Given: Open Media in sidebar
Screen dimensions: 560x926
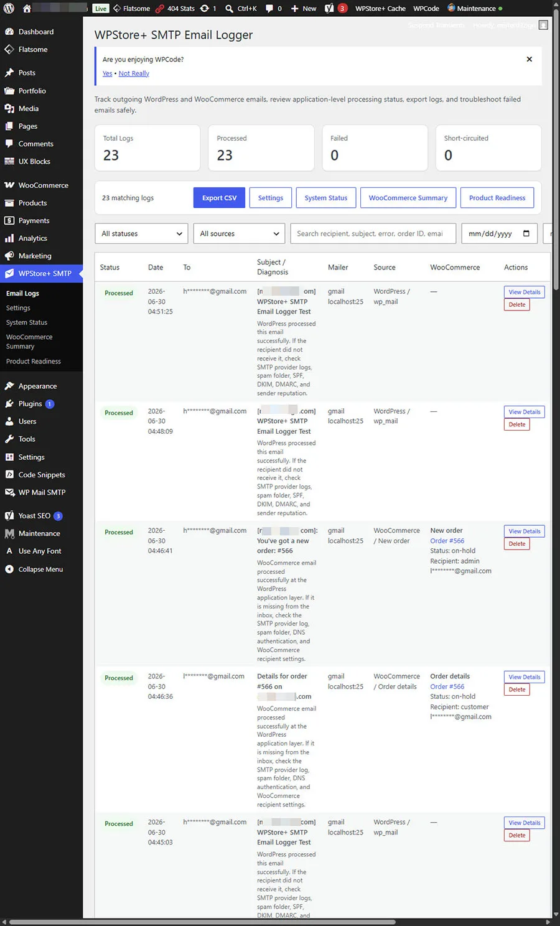Looking at the screenshot, I should point(28,108).
